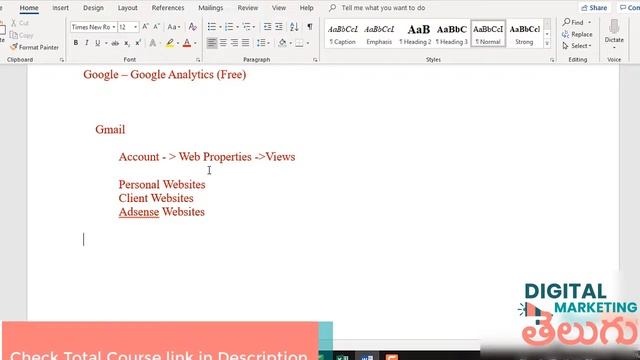This screenshot has height=360, width=640.
Task: Open Excel from the taskbar
Action: [342, 357]
